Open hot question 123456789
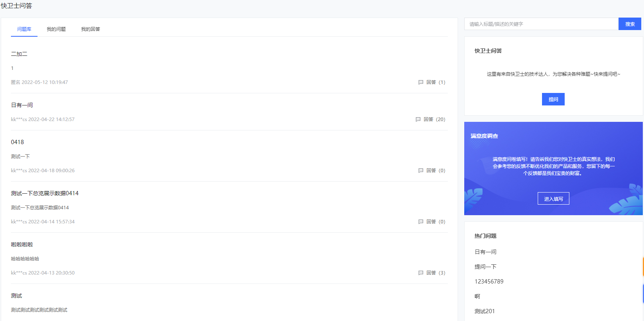 click(x=489, y=282)
